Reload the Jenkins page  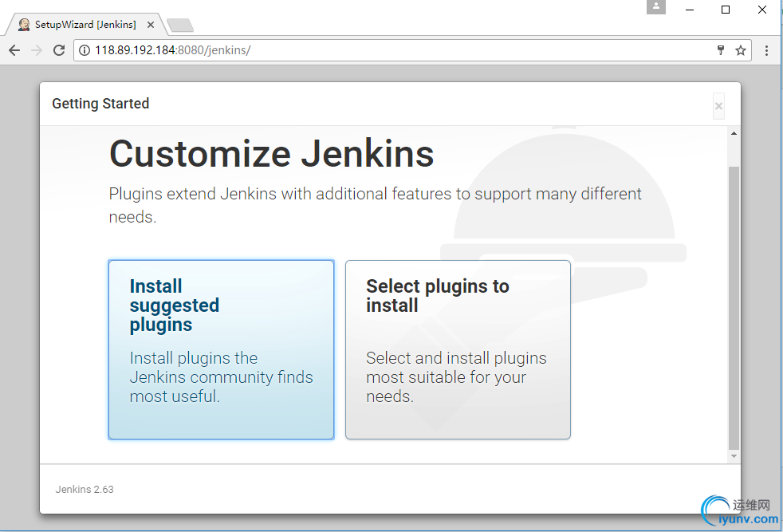(x=59, y=50)
